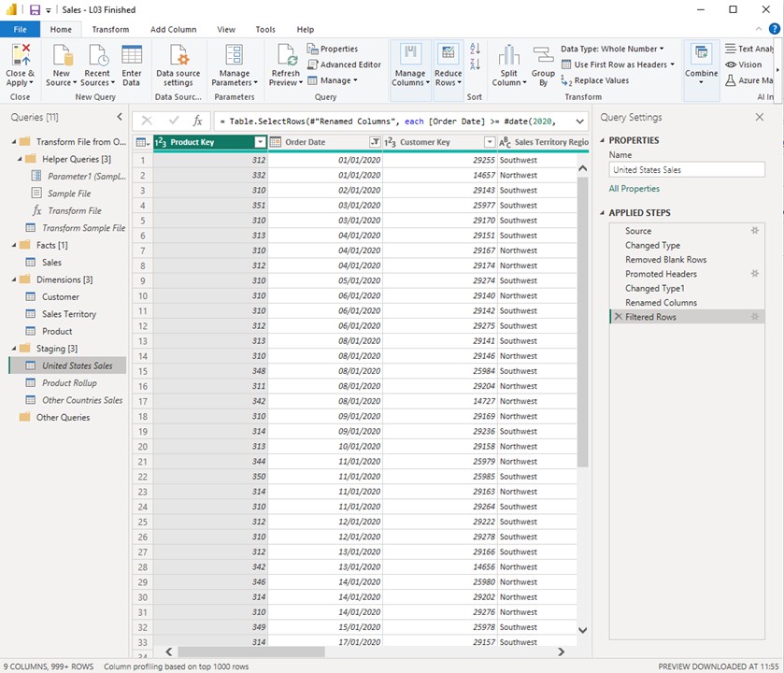The image size is (784, 673).
Task: Click the Sort Ascending icon
Action: tap(475, 50)
